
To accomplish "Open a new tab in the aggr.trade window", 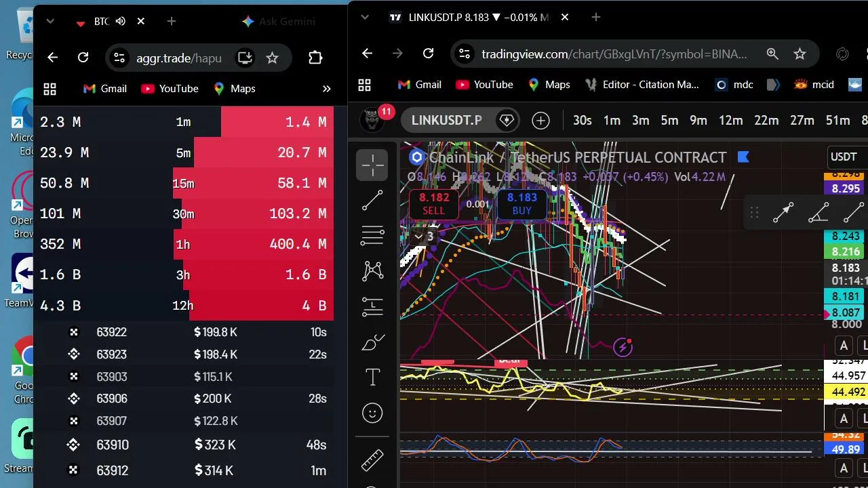I will [172, 22].
